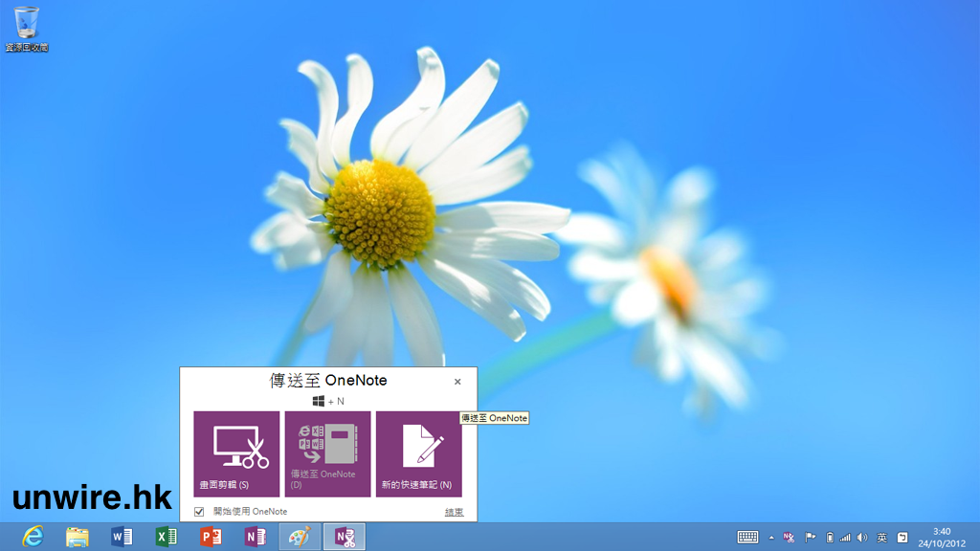The image size is (980, 551).
Task: Switch to Paint in the taskbar
Action: (300, 537)
